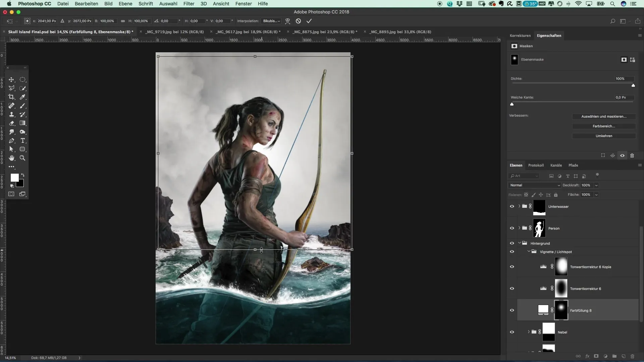Open the Interpolation Bikubisch dropdown

271,21
